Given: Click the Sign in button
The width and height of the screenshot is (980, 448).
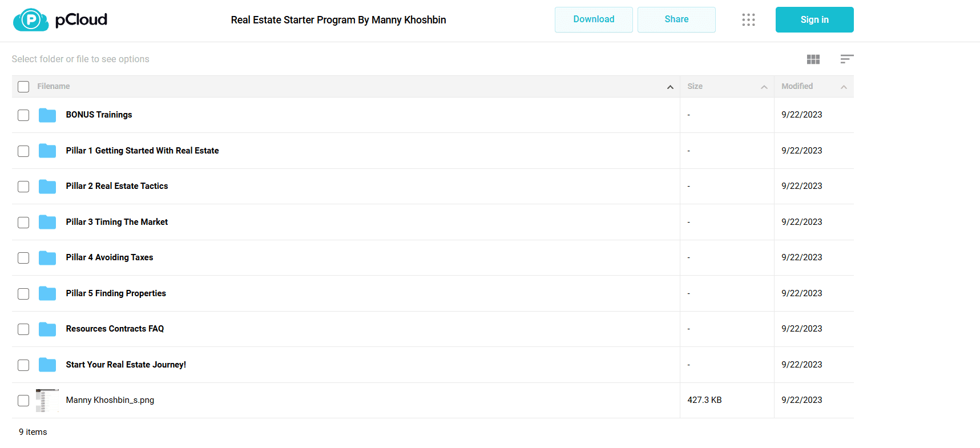Looking at the screenshot, I should coord(814,19).
